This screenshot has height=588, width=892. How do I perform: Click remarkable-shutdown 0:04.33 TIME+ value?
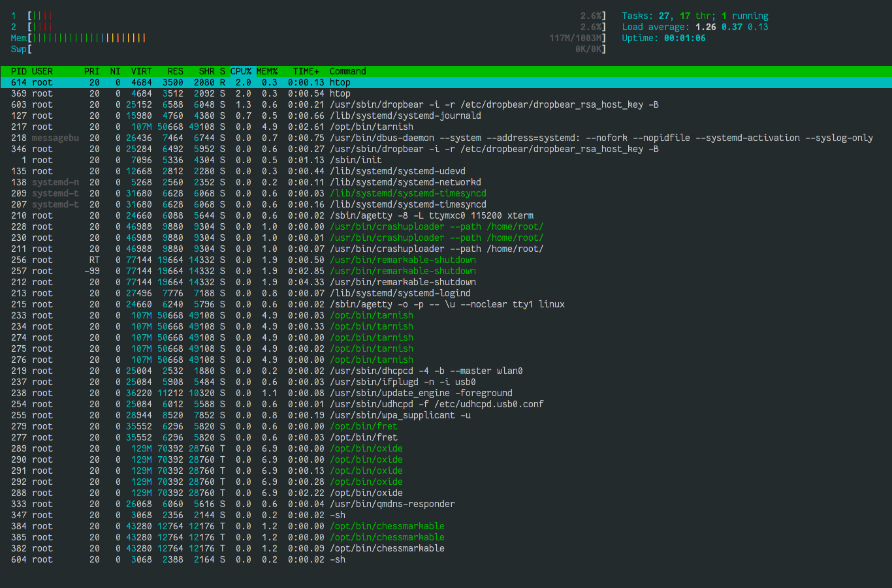click(306, 282)
